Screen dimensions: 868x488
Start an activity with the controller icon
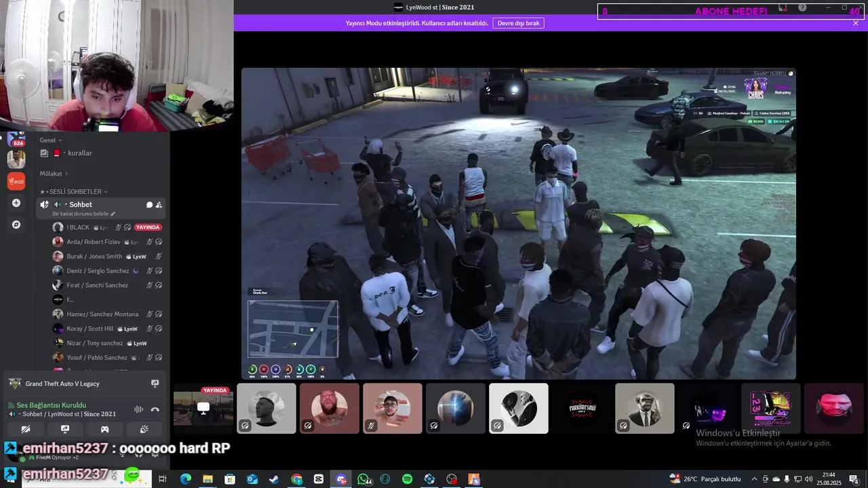(x=104, y=429)
